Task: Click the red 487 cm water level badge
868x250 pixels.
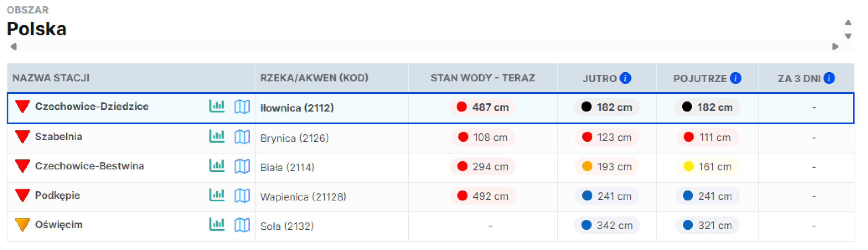Action: (482, 107)
